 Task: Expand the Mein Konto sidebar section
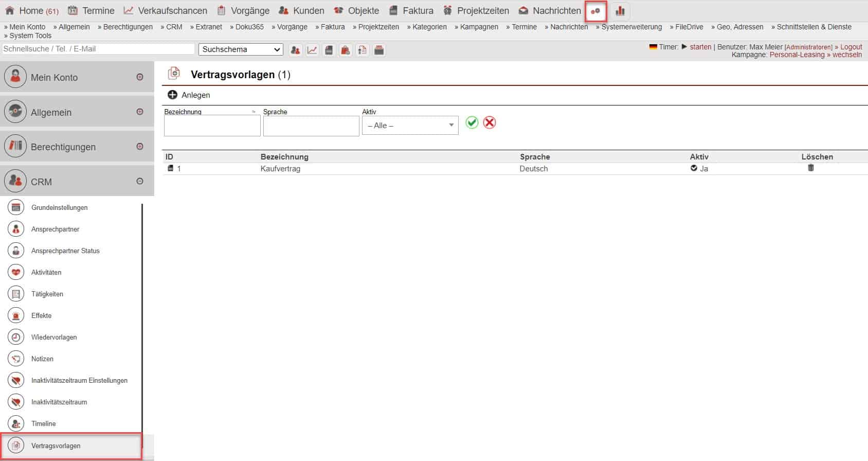coord(140,77)
